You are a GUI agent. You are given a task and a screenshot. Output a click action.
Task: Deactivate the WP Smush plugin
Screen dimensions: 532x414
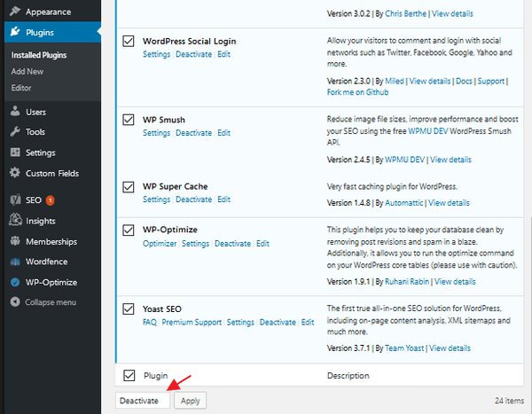tap(193, 133)
